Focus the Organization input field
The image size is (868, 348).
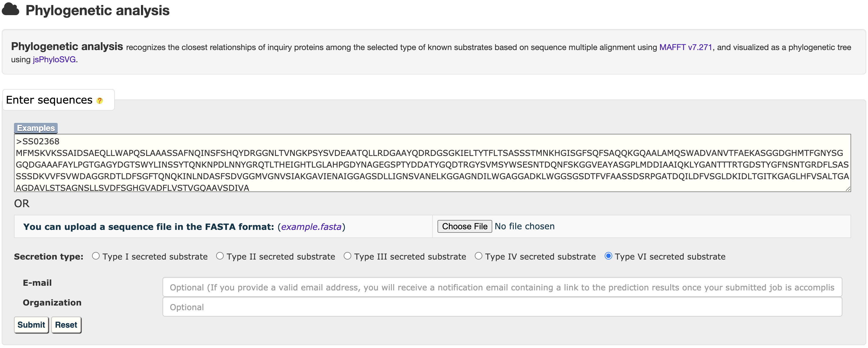pyautogui.click(x=502, y=307)
